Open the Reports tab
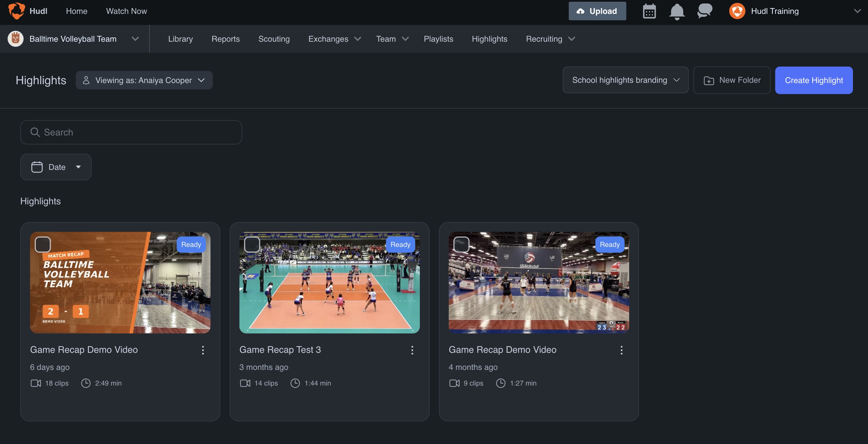868x444 pixels. click(226, 39)
